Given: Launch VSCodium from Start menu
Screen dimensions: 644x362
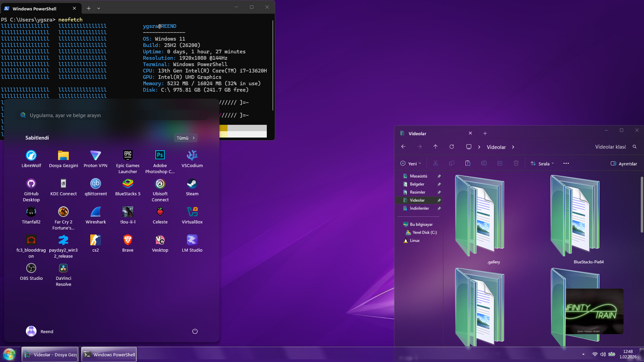Looking at the screenshot, I should (x=192, y=159).
